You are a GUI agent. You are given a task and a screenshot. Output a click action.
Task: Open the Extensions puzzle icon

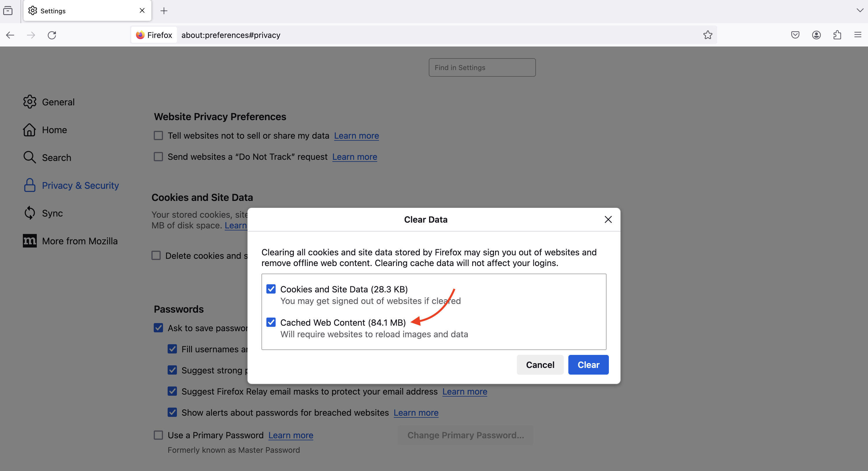pos(837,35)
